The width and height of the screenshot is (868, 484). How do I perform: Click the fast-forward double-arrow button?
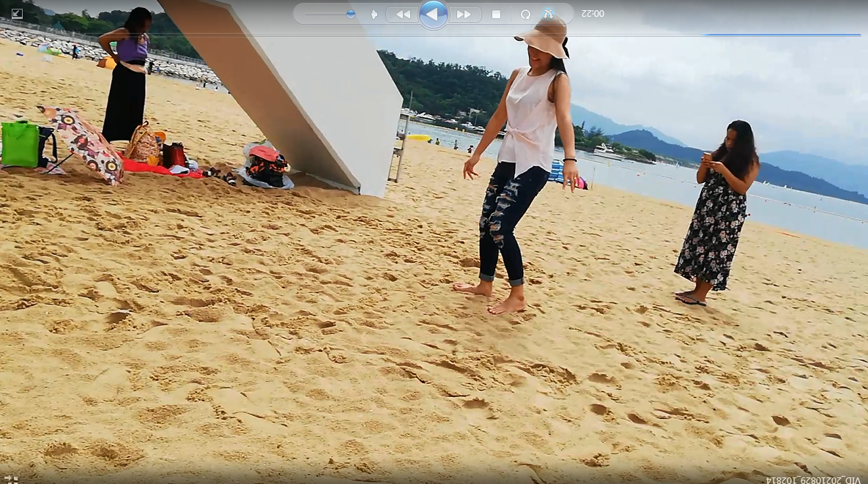464,15
